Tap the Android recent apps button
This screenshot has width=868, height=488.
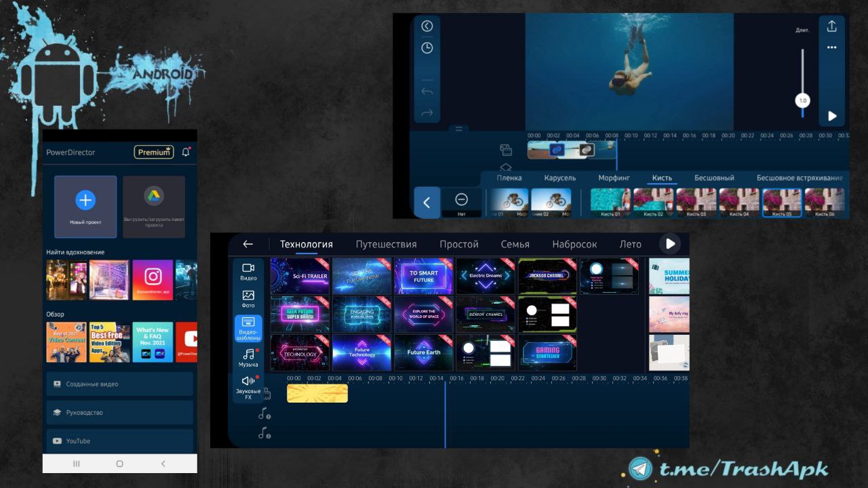pyautogui.click(x=76, y=464)
